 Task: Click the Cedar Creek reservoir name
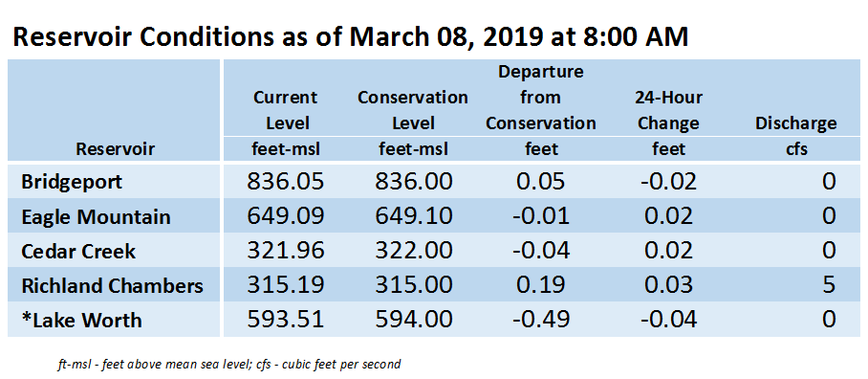[78, 251]
